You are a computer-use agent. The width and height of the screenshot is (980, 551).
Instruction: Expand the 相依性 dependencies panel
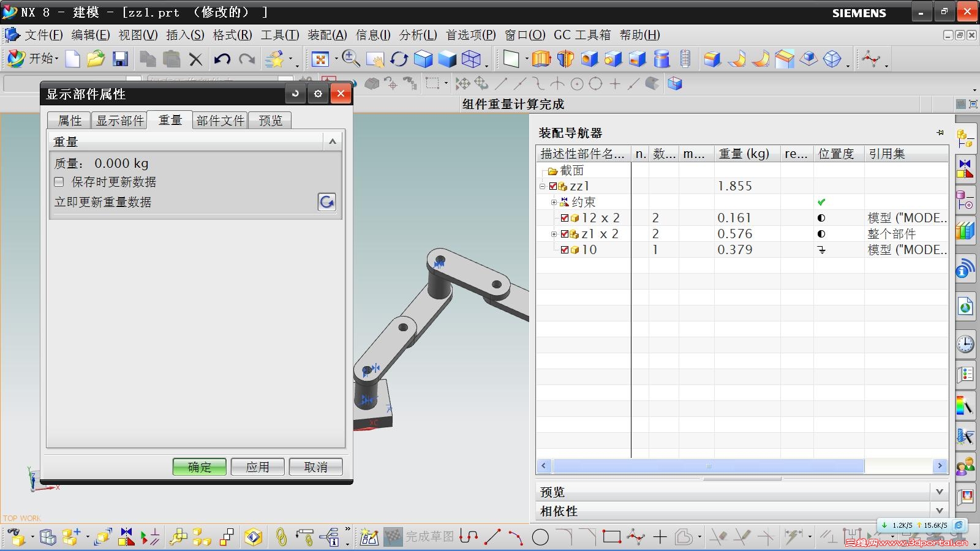940,511
